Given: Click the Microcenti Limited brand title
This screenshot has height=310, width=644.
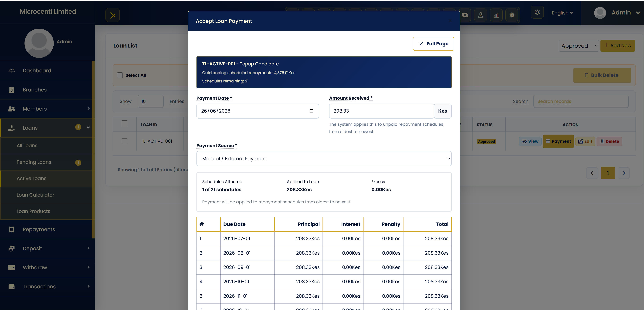Looking at the screenshot, I should (48, 12).
